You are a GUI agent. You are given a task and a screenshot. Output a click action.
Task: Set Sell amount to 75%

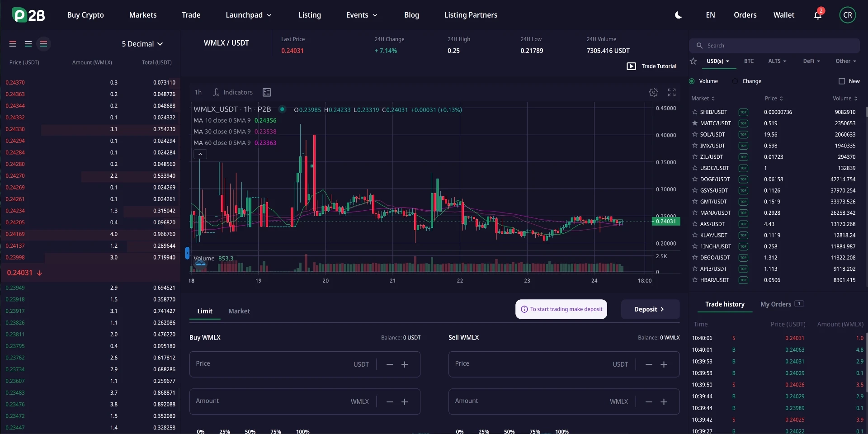[x=535, y=431]
